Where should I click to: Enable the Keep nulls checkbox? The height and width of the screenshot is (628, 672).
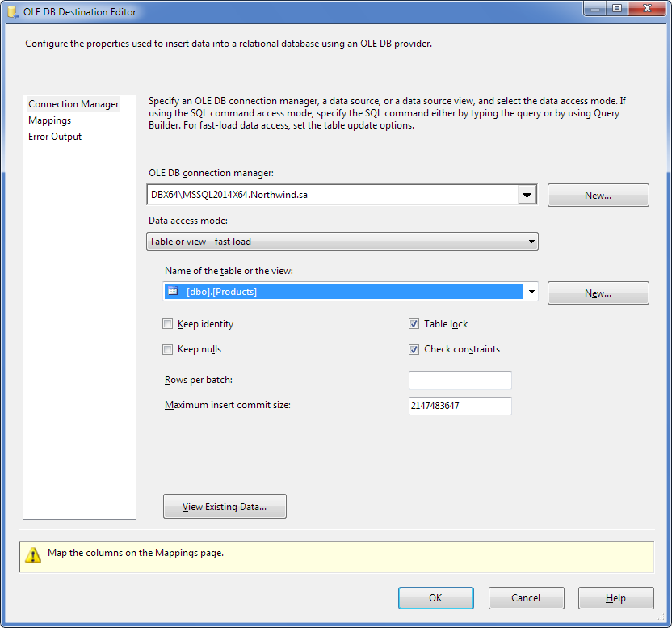(x=168, y=350)
